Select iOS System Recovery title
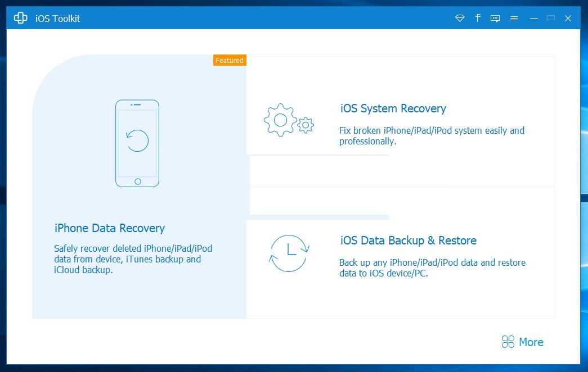The width and height of the screenshot is (588, 372). click(x=393, y=108)
